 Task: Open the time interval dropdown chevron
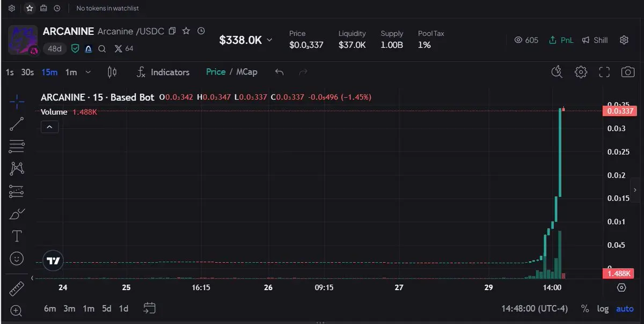tap(88, 72)
